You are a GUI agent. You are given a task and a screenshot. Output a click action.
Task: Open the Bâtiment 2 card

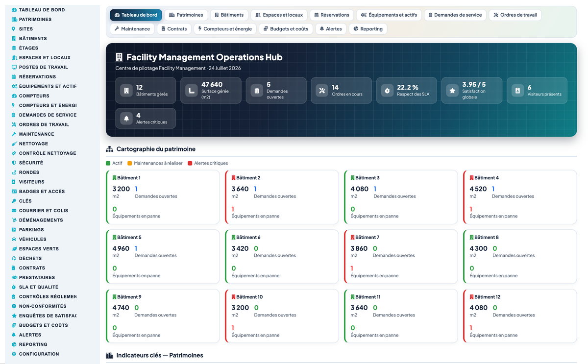(x=282, y=197)
